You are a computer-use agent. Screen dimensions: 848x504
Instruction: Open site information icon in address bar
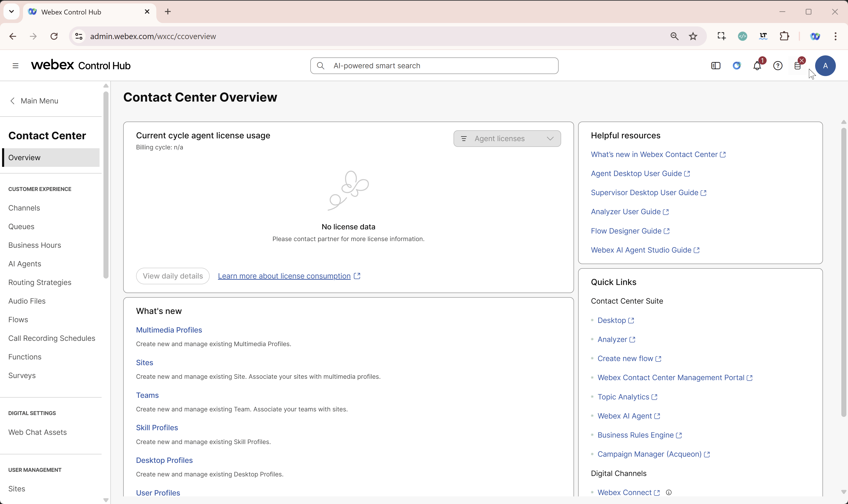tap(79, 36)
